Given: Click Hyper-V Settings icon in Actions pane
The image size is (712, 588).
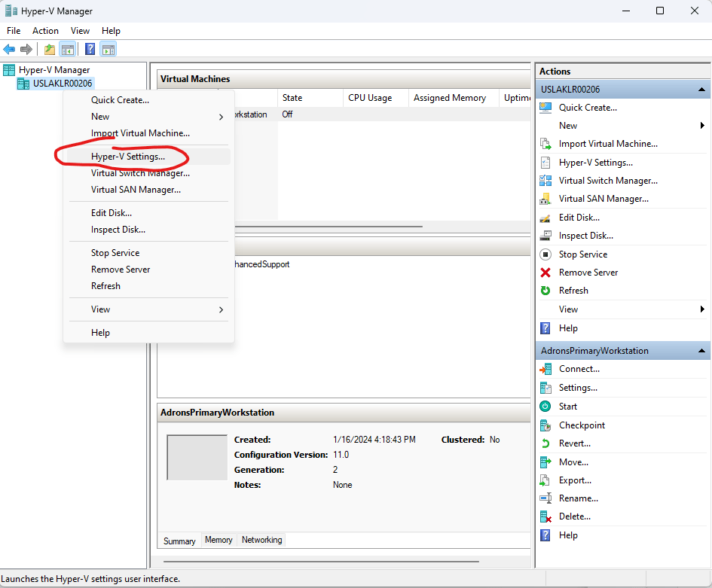Looking at the screenshot, I should (545, 163).
